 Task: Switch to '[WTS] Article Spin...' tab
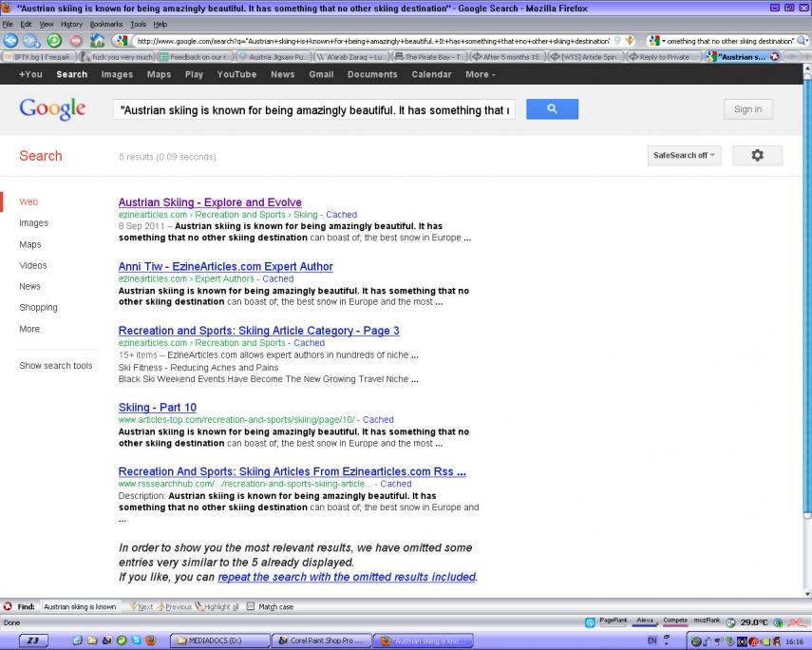[587, 56]
